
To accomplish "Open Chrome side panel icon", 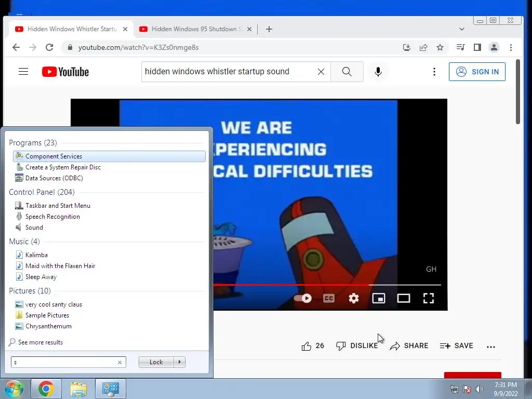I will click(477, 47).
